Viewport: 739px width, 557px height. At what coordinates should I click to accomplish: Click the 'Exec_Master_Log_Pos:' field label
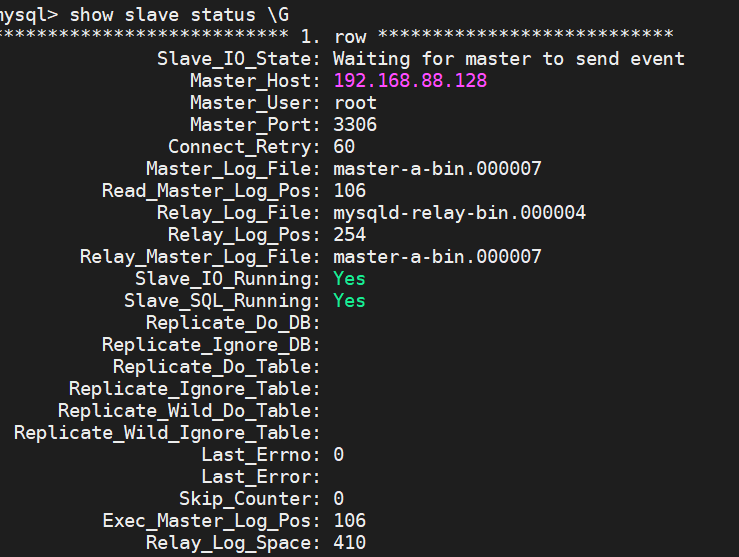point(211,521)
